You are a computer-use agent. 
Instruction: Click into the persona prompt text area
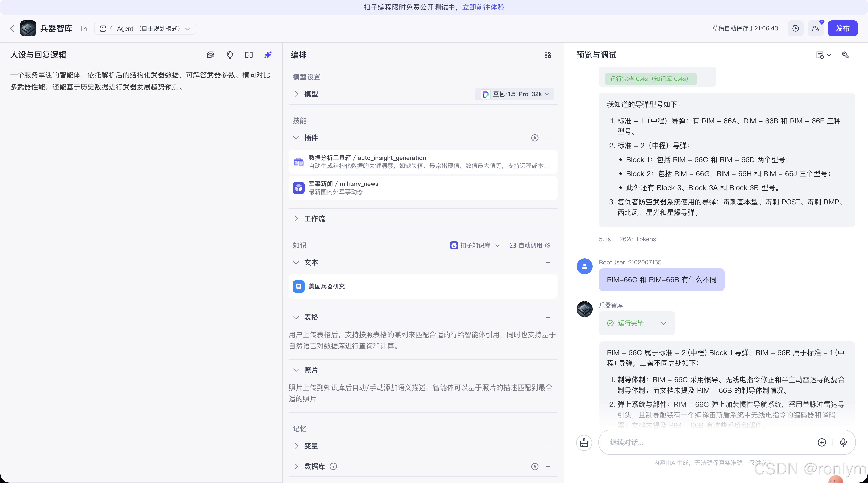tap(141, 81)
